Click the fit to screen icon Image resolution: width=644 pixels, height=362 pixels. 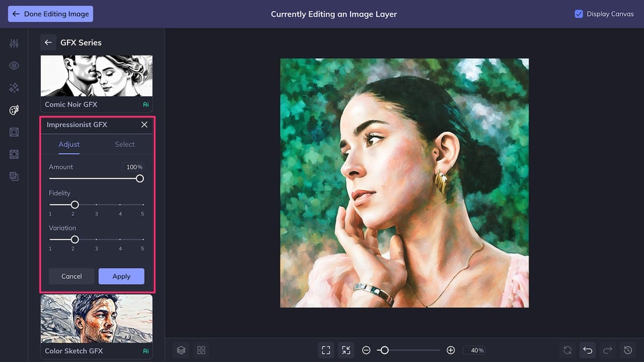(326, 350)
